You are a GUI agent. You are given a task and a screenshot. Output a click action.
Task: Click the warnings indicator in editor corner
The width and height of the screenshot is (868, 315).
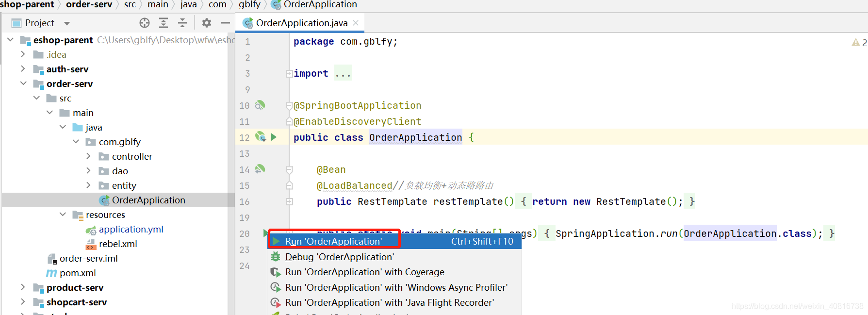tap(859, 43)
